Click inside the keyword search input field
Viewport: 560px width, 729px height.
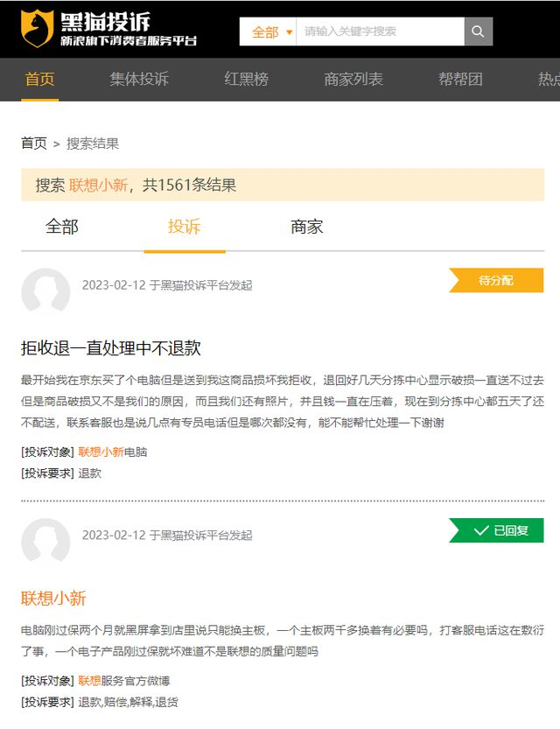[x=376, y=31]
